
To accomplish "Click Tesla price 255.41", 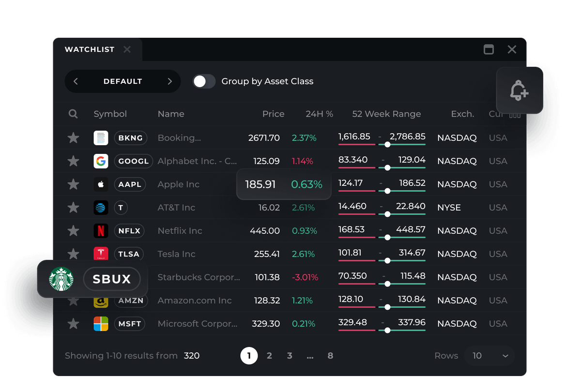I will 267,254.
